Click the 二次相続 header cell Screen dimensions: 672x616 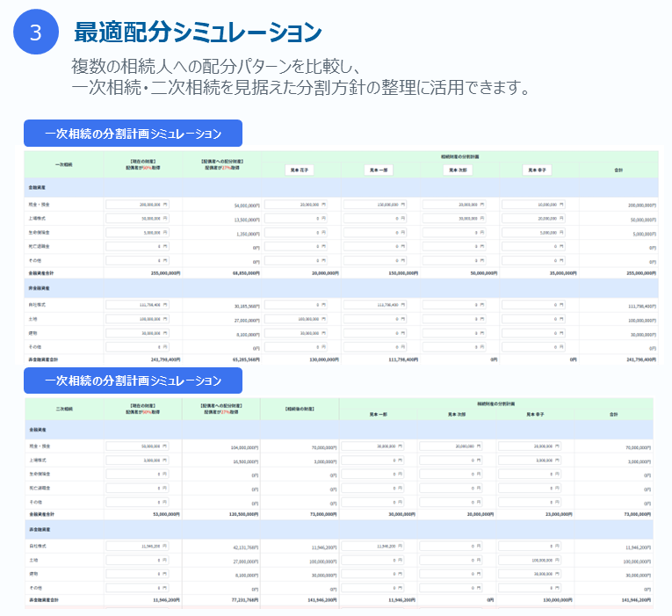[64, 409]
